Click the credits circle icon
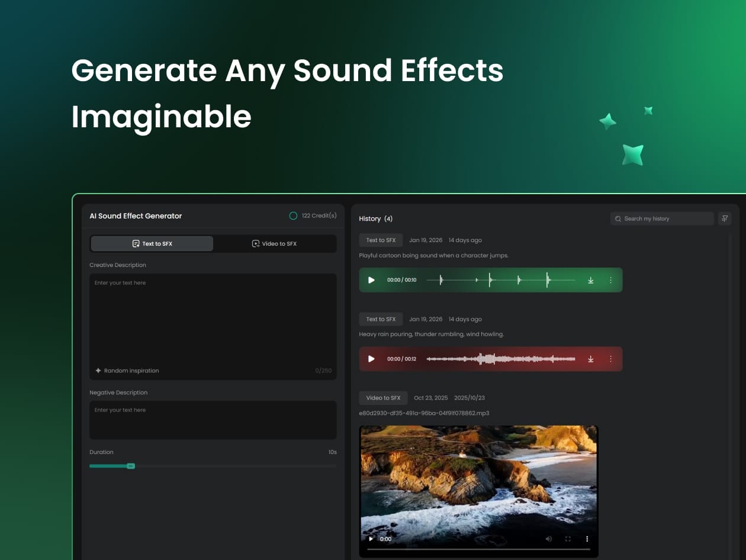 click(x=293, y=216)
